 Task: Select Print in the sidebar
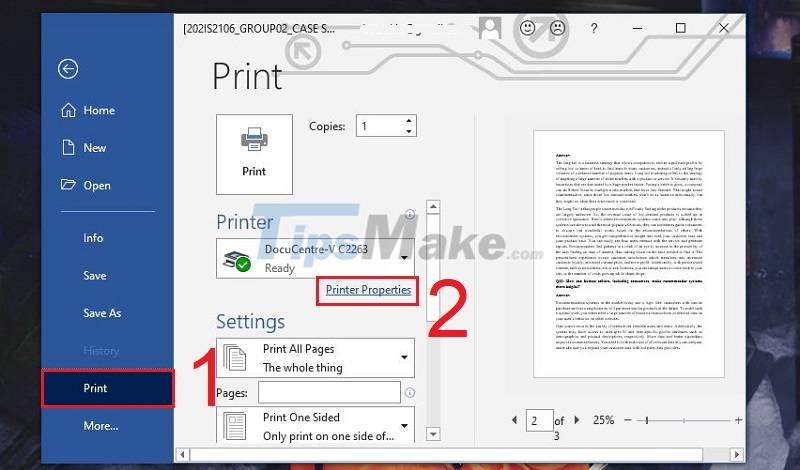tap(108, 388)
